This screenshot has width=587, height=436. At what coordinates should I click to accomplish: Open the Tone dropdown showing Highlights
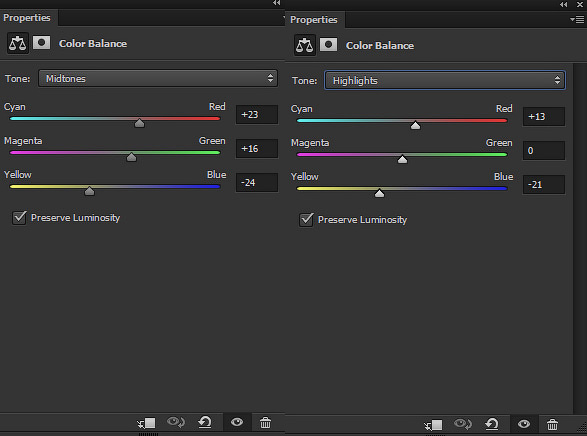click(x=445, y=80)
